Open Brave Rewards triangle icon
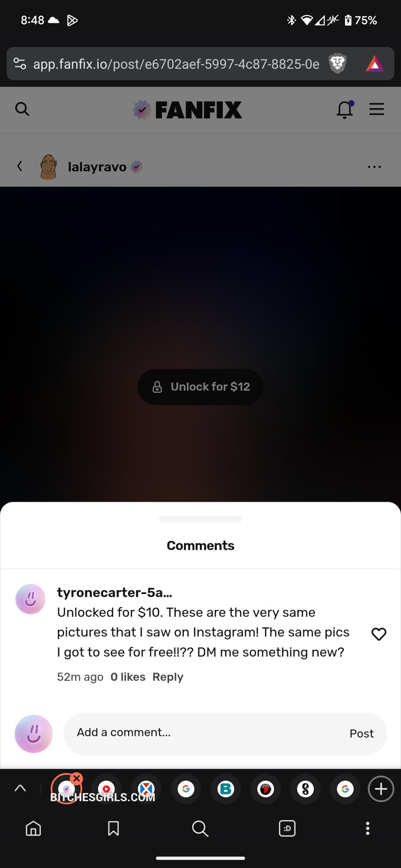Viewport: 401px width, 868px height. coord(374,64)
